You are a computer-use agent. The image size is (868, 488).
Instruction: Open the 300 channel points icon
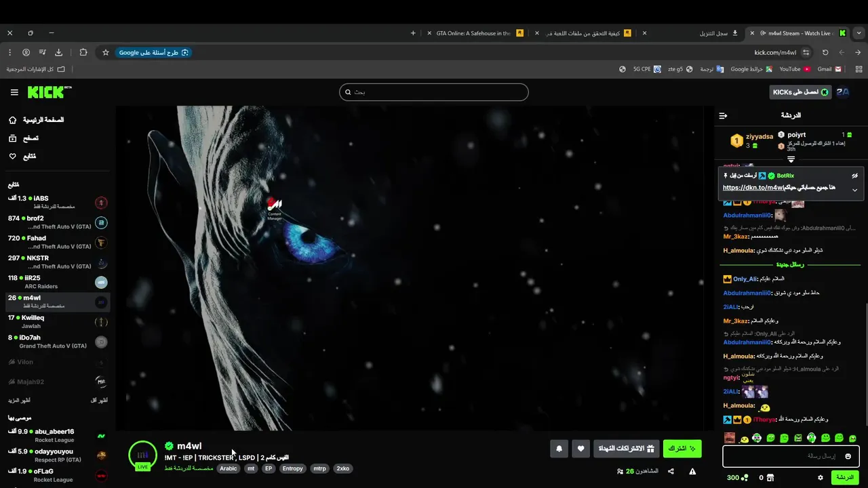pos(745,478)
